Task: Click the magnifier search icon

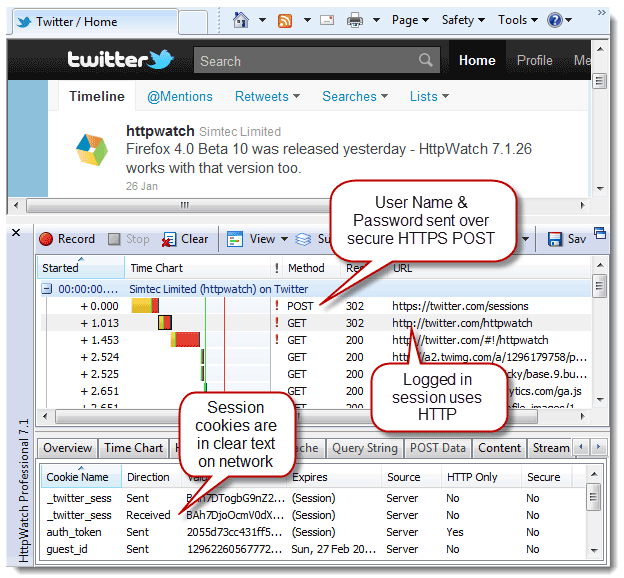Action: click(426, 60)
